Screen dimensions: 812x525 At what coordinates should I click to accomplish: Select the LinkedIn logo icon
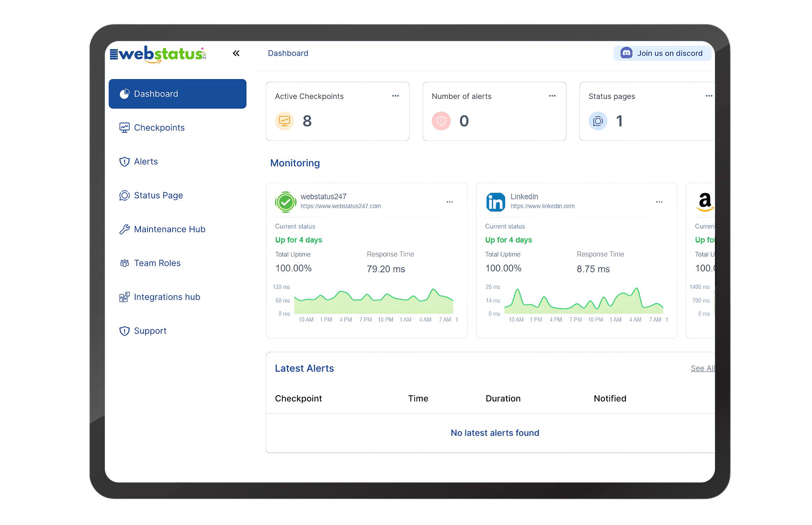click(x=495, y=201)
